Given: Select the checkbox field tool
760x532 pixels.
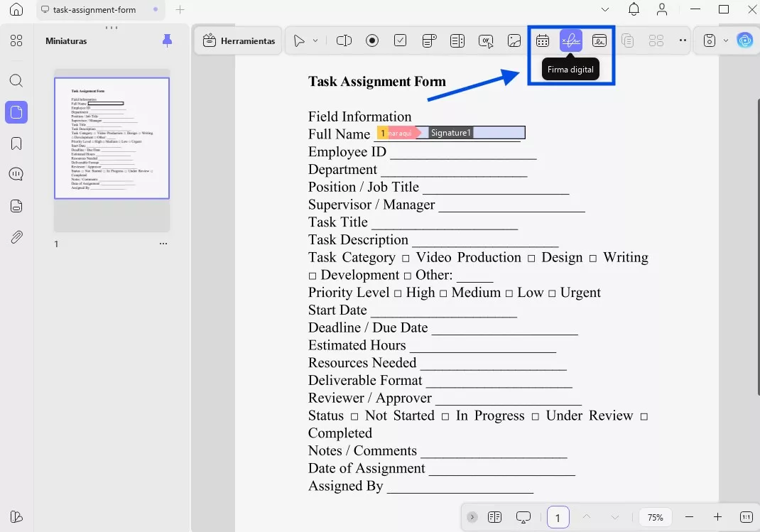Looking at the screenshot, I should [401, 40].
